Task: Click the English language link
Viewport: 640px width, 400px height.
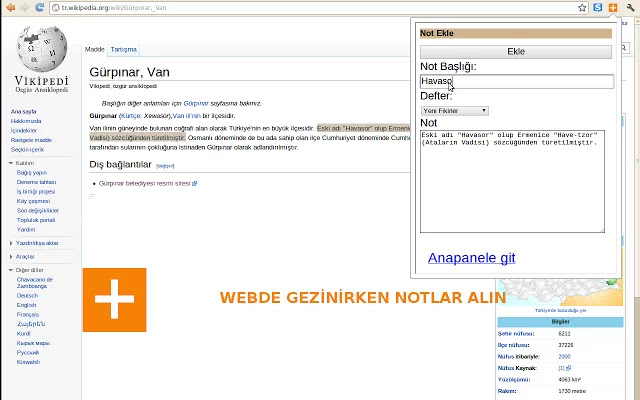Action: pyautogui.click(x=27, y=305)
